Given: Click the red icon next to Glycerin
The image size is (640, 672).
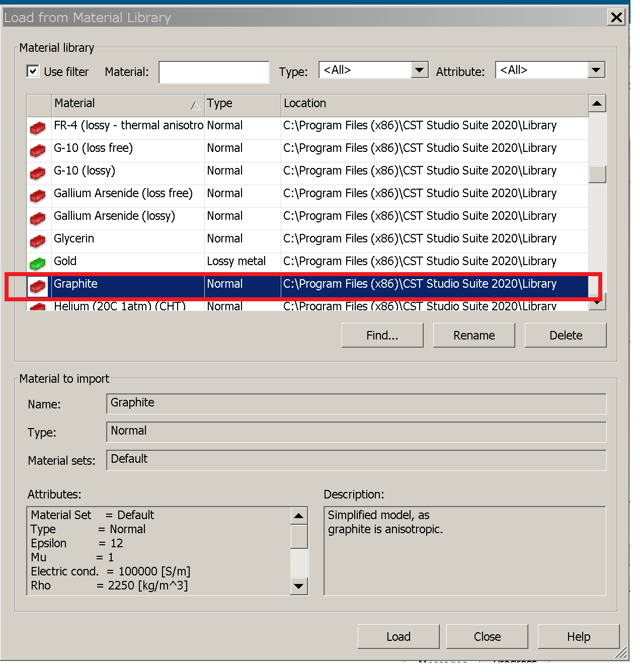Looking at the screenshot, I should point(38,241).
